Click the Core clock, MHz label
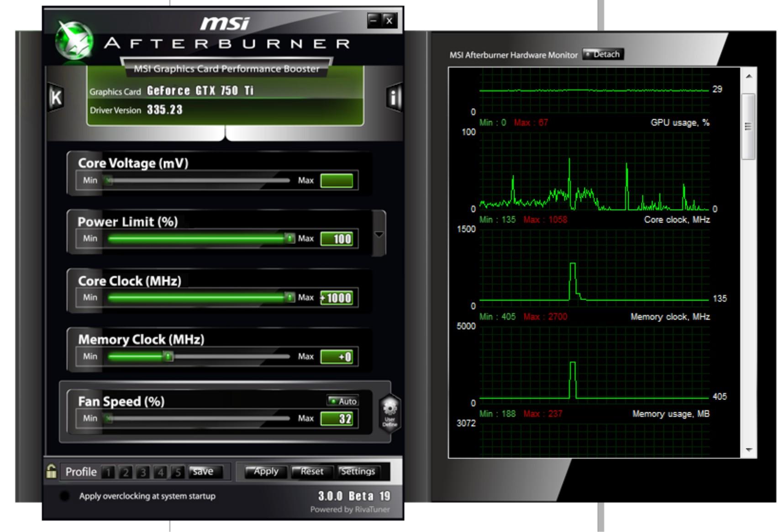The image size is (784, 532). (677, 220)
